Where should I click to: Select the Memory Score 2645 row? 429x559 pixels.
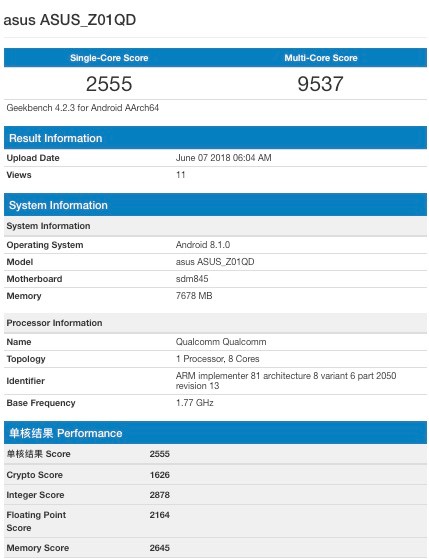(x=215, y=548)
